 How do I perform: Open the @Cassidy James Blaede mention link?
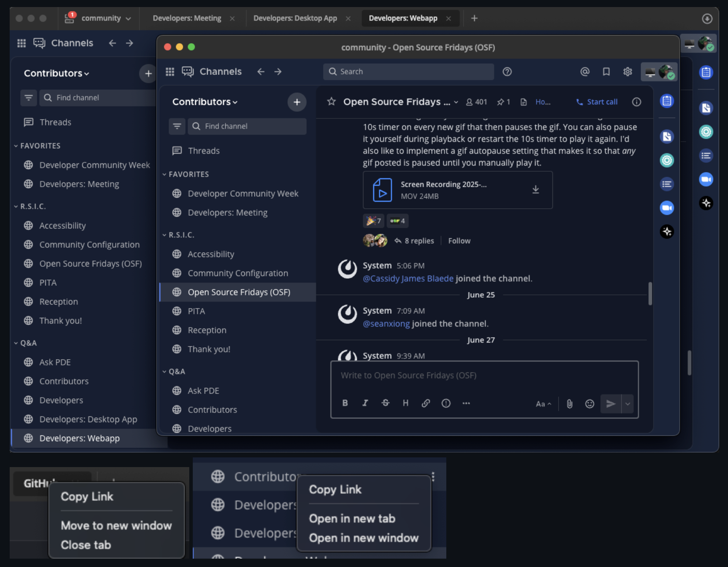coord(408,279)
